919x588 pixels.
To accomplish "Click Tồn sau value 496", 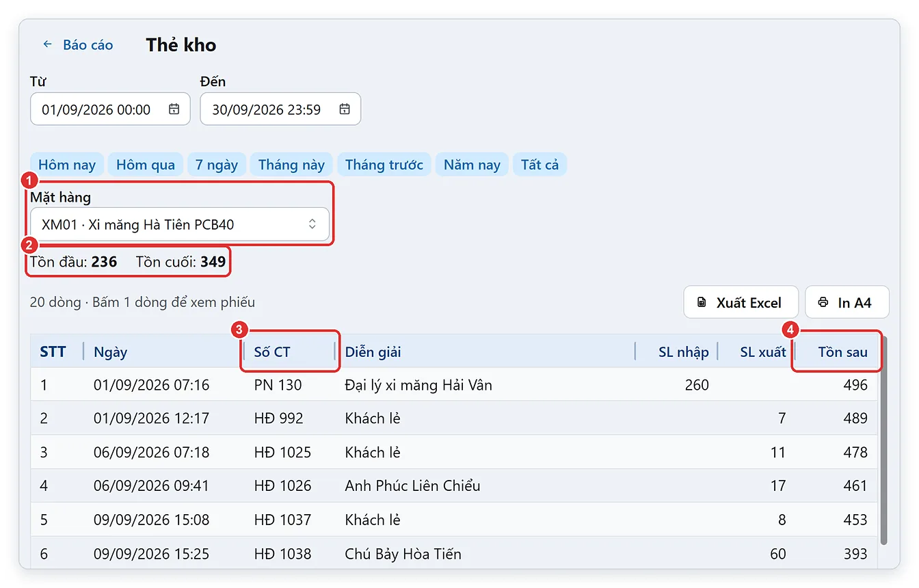I will point(855,385).
